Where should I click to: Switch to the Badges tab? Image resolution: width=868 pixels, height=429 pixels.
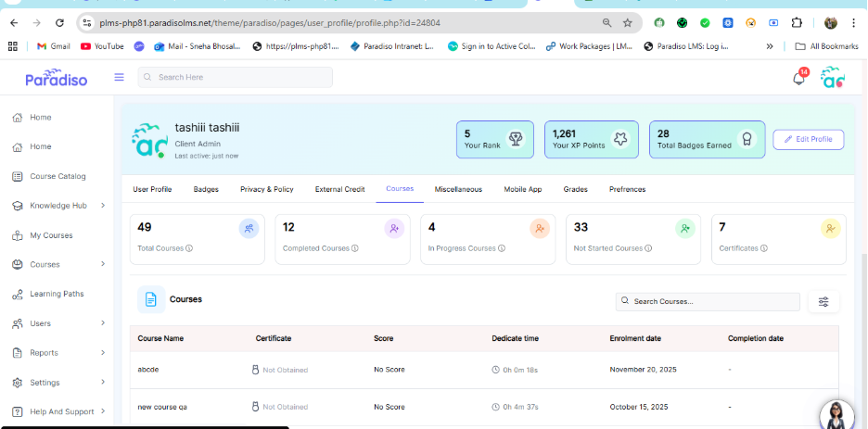point(206,189)
